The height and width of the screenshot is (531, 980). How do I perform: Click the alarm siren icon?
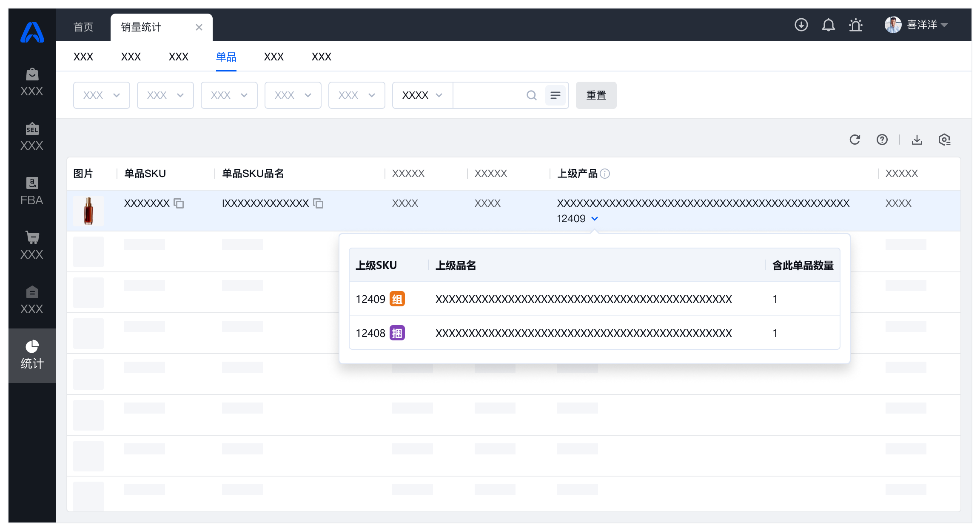pyautogui.click(x=855, y=25)
